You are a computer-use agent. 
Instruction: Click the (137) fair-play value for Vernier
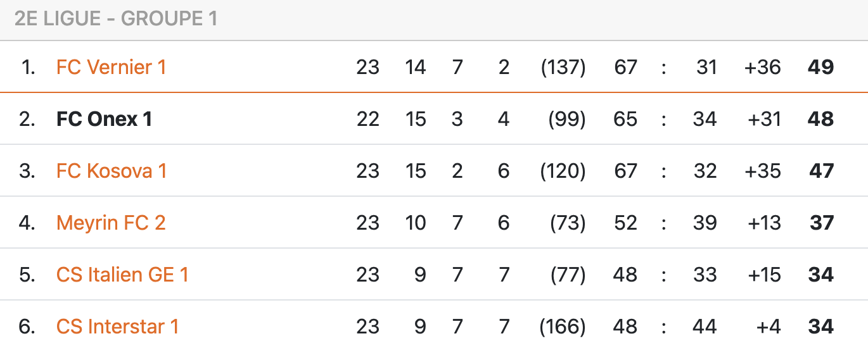click(x=563, y=67)
